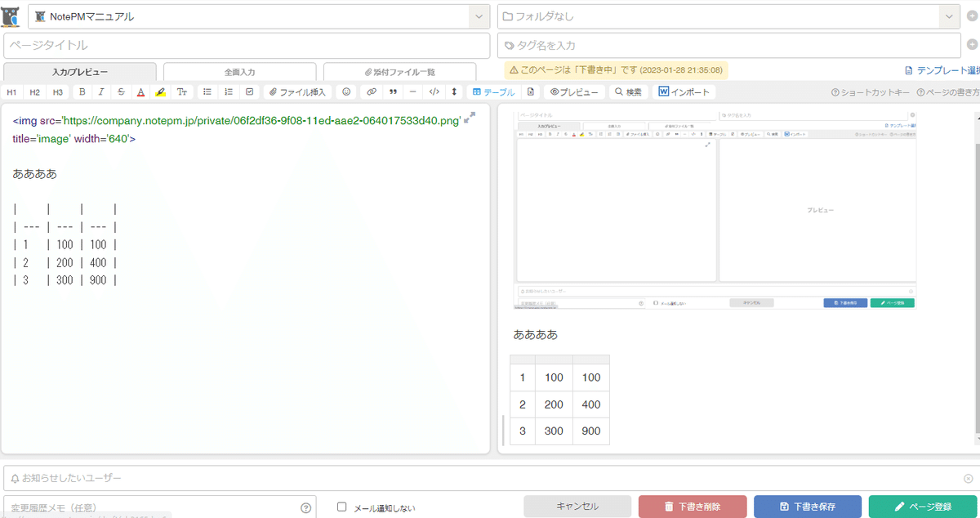This screenshot has height=518, width=980.
Task: Insert a code block via the toolbar
Action: tap(434, 92)
